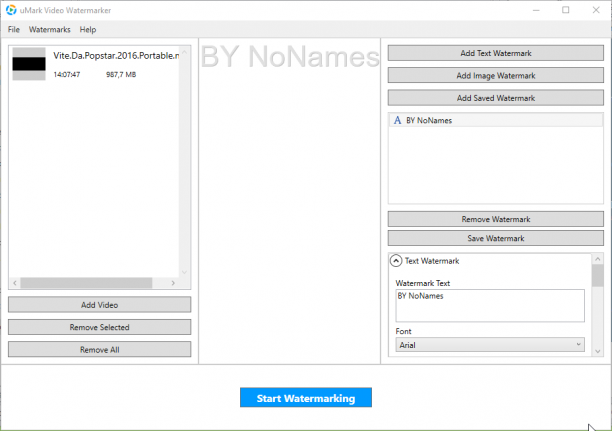The height and width of the screenshot is (431, 612).
Task: Click properties panel scroll up arrow
Action: coord(598,259)
